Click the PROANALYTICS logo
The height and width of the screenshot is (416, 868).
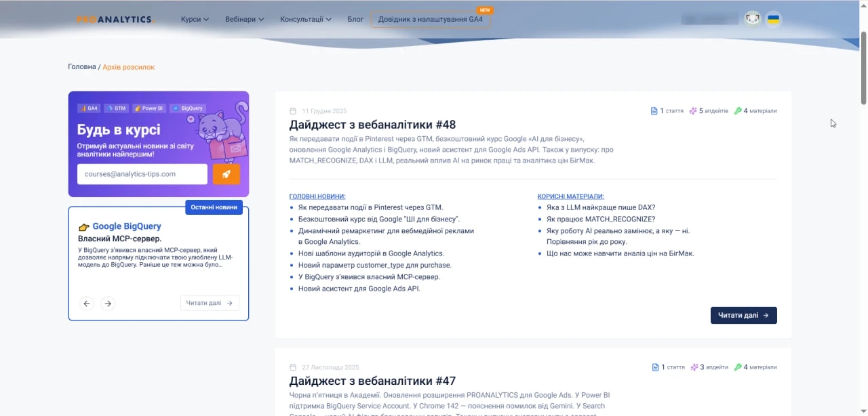coord(115,20)
